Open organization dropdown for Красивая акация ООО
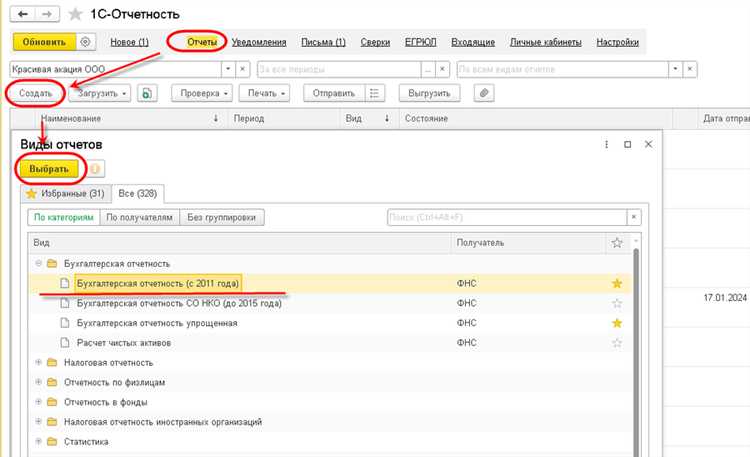 coord(228,69)
